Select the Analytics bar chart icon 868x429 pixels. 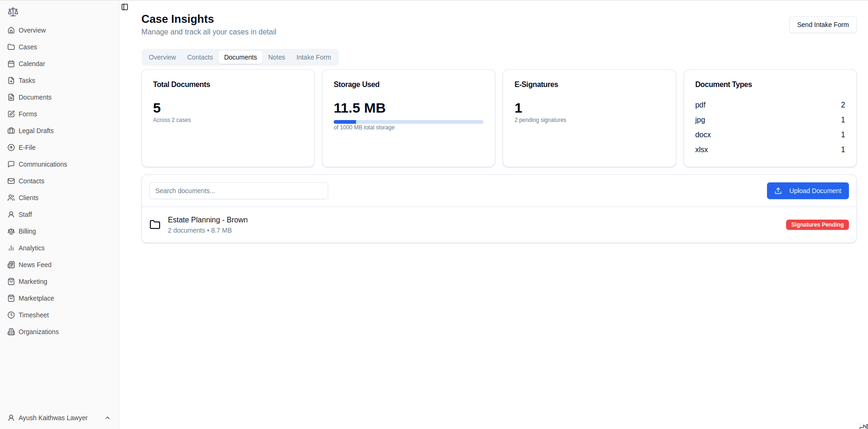11,248
